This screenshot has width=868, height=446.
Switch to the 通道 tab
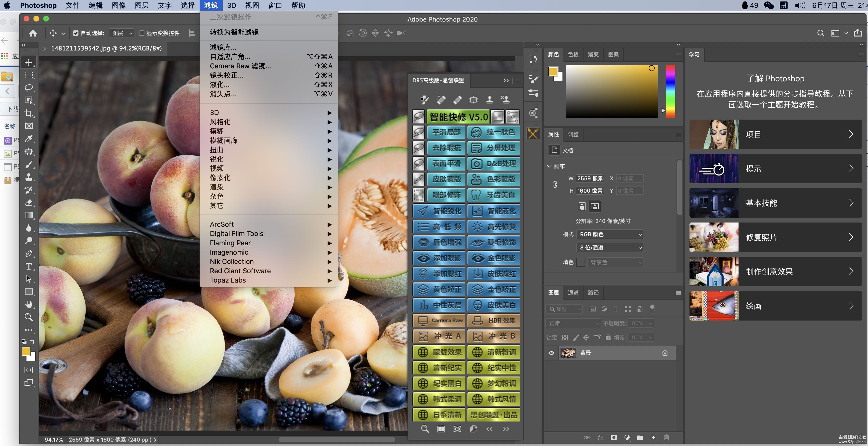coord(573,292)
